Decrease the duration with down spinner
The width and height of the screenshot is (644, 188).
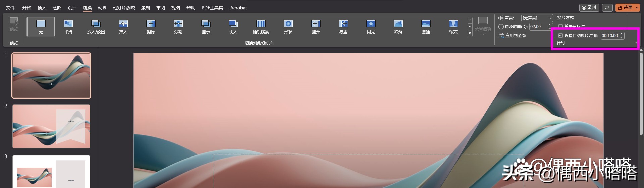point(550,28)
